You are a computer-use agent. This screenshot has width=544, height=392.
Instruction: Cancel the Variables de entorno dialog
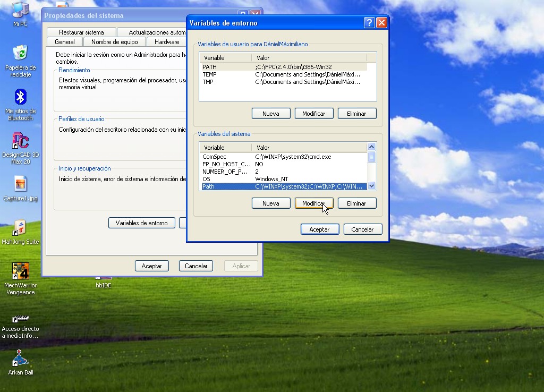(x=363, y=229)
